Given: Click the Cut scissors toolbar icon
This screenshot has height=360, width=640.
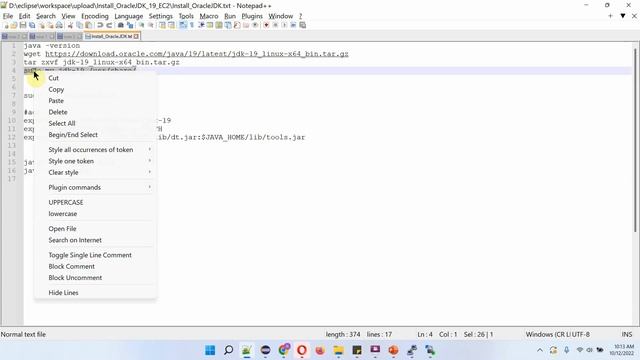Looking at the screenshot, I should (x=70, y=25).
